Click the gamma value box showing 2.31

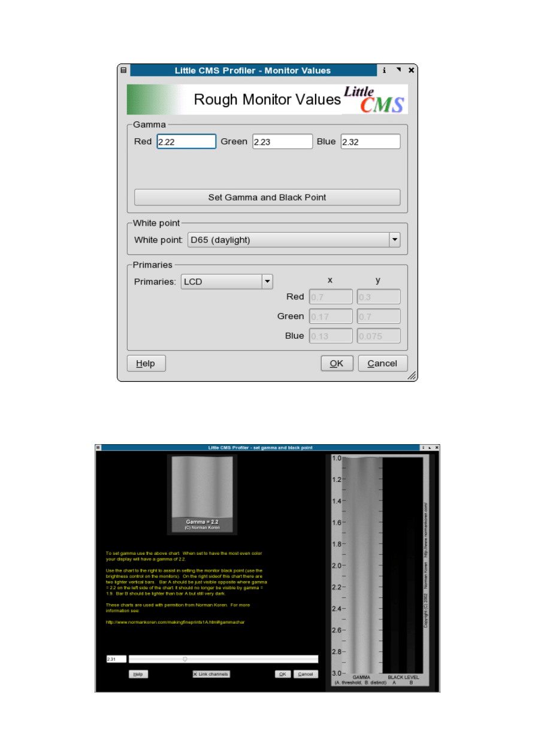click(x=116, y=659)
